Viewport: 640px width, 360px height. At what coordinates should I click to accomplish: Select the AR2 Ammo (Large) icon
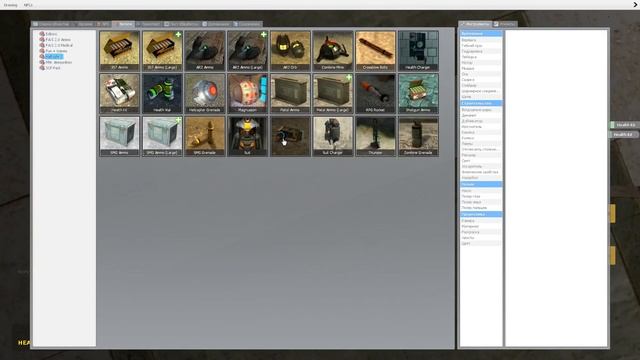pos(248,51)
